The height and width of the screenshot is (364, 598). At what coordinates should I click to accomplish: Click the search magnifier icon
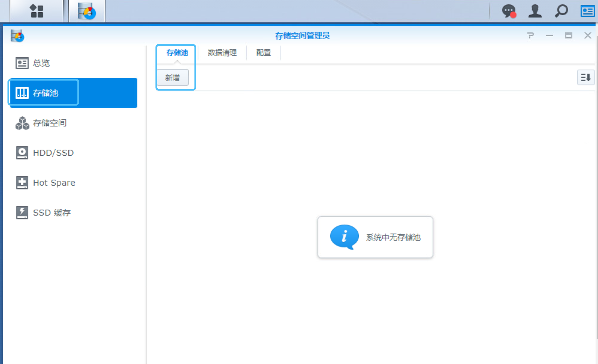coord(561,11)
